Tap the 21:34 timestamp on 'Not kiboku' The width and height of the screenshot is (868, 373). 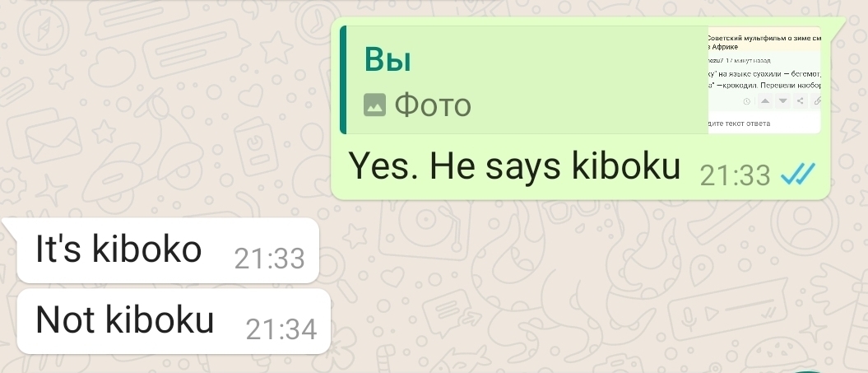(281, 329)
